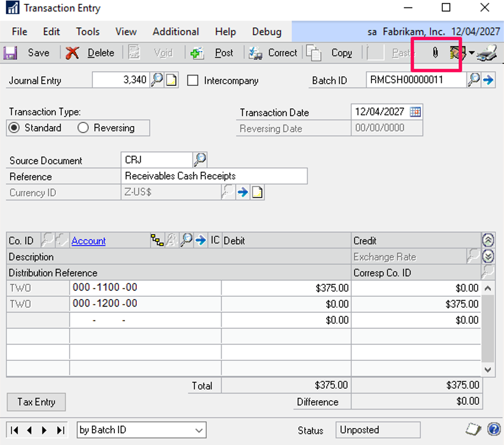The image size is (504, 445).
Task: Open the Batch ID lookup magnifier
Action: tap(473, 81)
